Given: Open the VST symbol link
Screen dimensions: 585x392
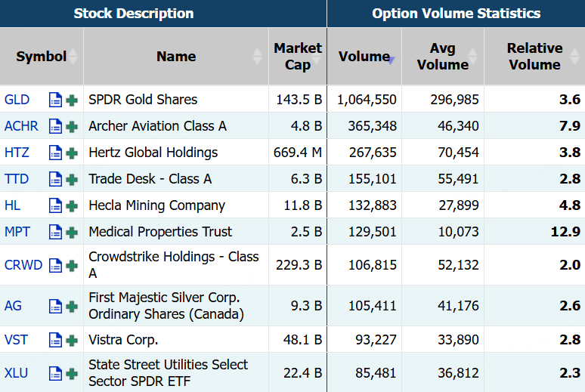Looking at the screenshot, I should point(16,340).
